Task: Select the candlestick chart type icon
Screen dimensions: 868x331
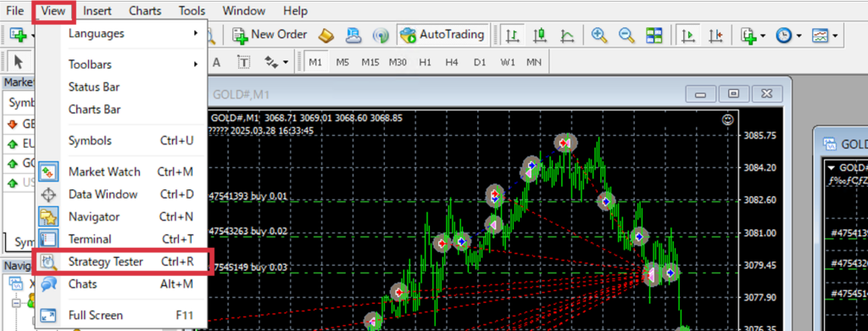Action: [540, 35]
